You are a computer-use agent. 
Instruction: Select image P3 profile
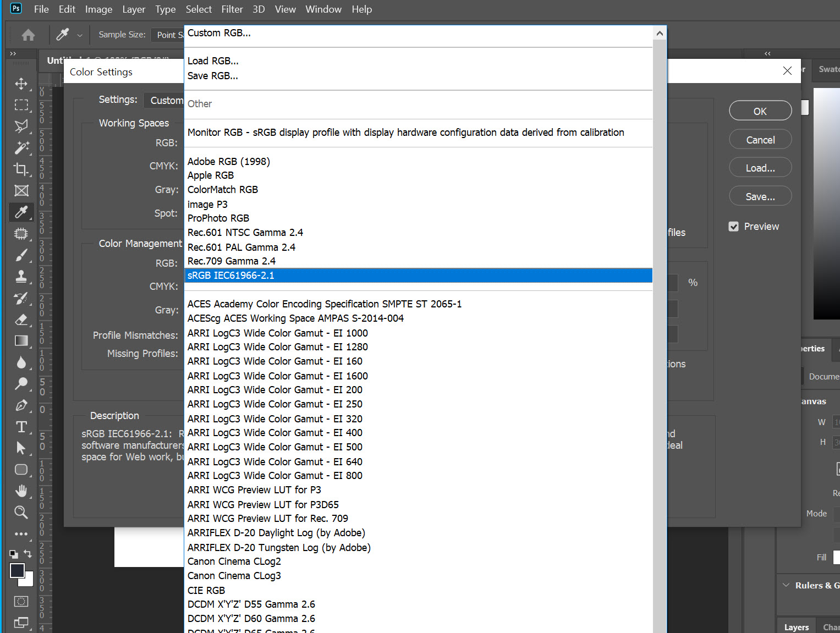point(418,205)
